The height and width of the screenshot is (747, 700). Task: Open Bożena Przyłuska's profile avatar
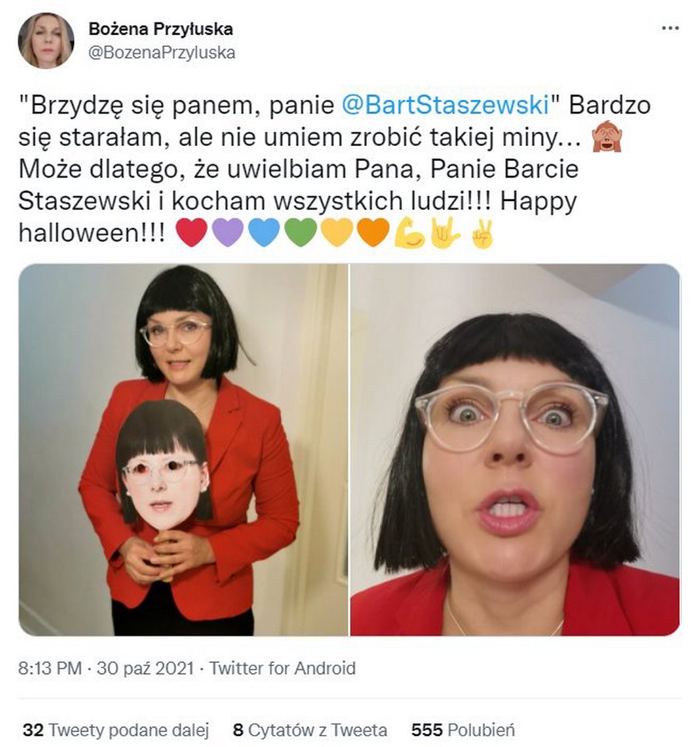(46, 41)
